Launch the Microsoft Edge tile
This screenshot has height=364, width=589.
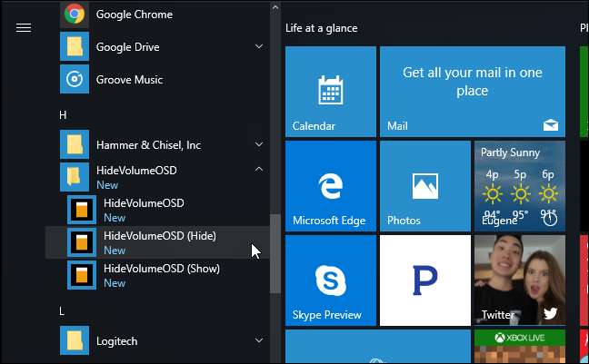tap(330, 186)
